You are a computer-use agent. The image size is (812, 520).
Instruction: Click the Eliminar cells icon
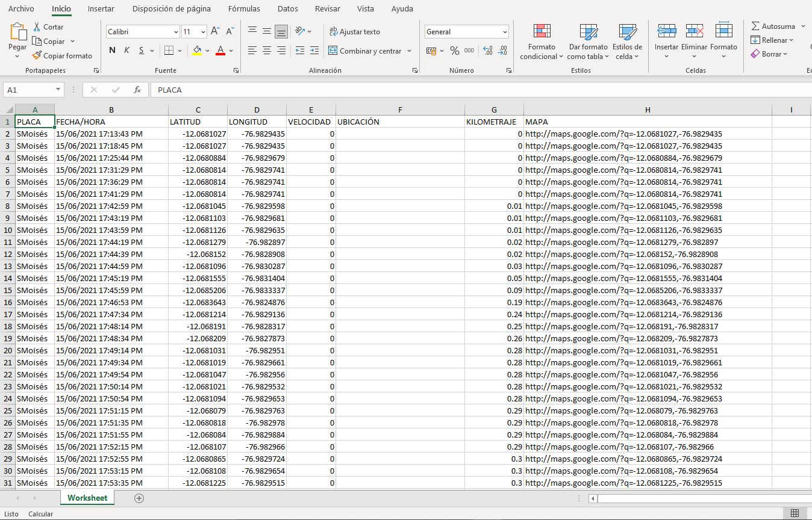click(695, 31)
